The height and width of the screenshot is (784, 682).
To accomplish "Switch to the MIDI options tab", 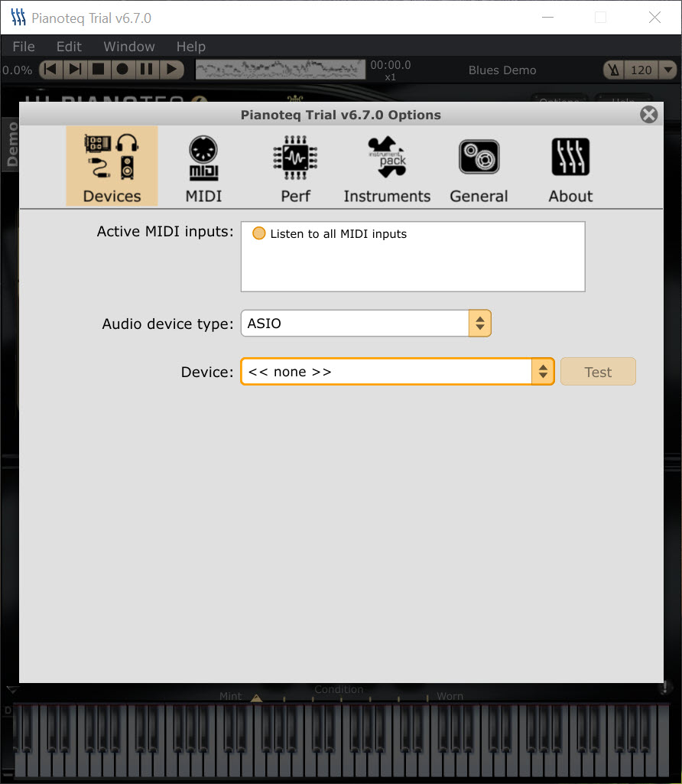I will coord(203,169).
